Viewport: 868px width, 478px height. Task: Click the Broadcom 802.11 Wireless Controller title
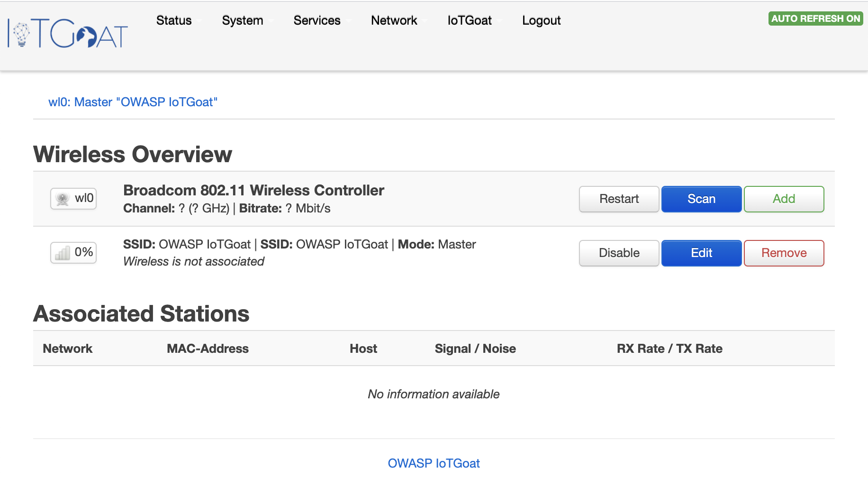pos(253,190)
